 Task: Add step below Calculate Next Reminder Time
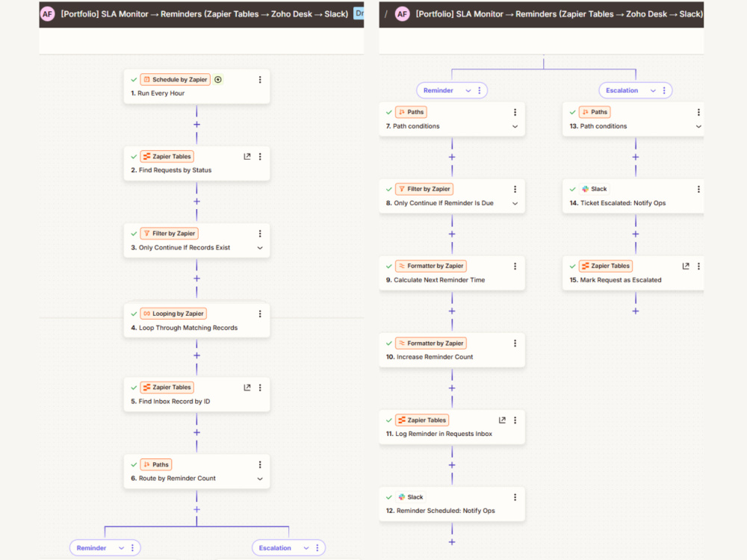click(452, 311)
